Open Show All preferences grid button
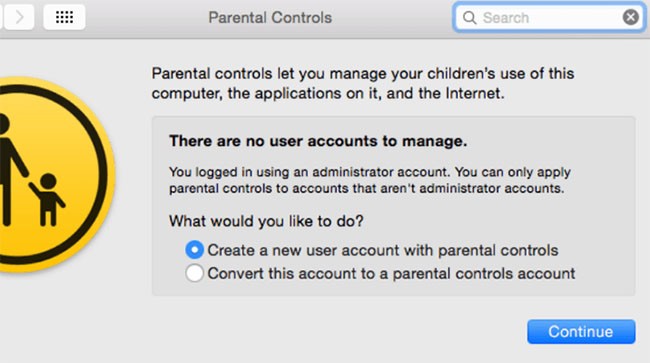 (64, 17)
